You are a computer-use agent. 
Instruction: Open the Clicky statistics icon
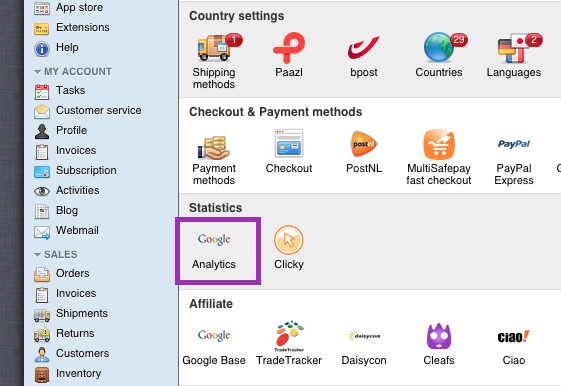pyautogui.click(x=289, y=248)
